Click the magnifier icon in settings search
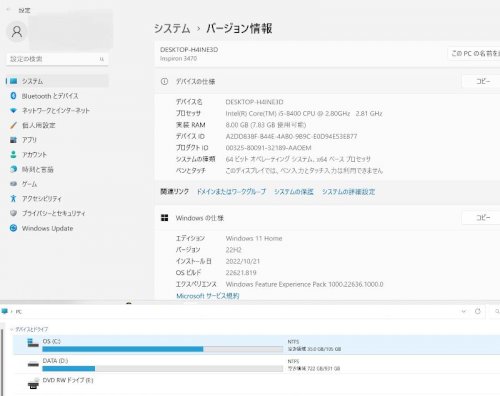 tap(102, 59)
